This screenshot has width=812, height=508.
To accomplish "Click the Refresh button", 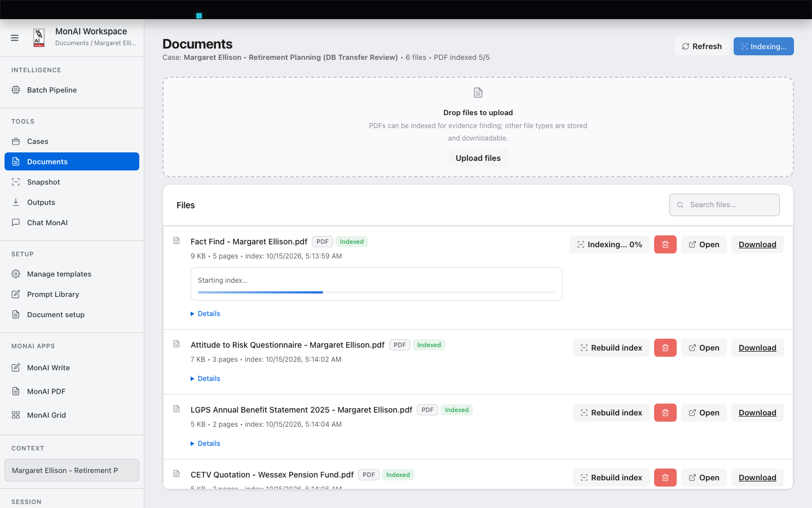I will coord(701,46).
